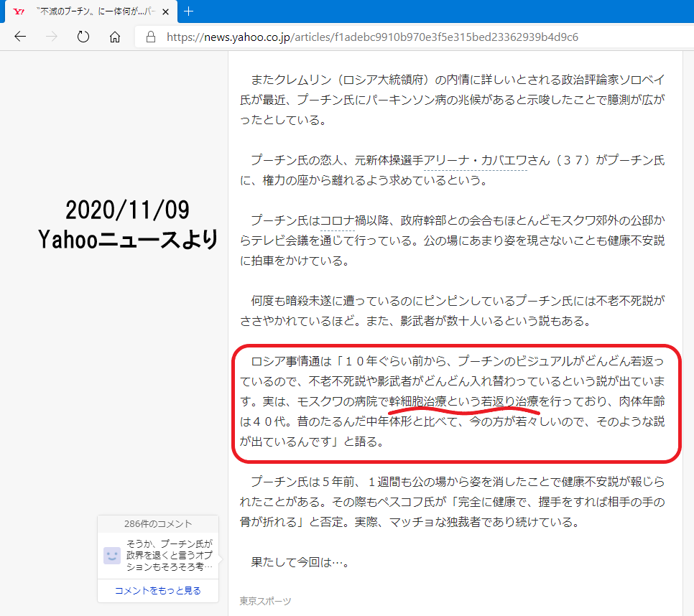Select the '不滅のプーチン' browser tab

91,12
